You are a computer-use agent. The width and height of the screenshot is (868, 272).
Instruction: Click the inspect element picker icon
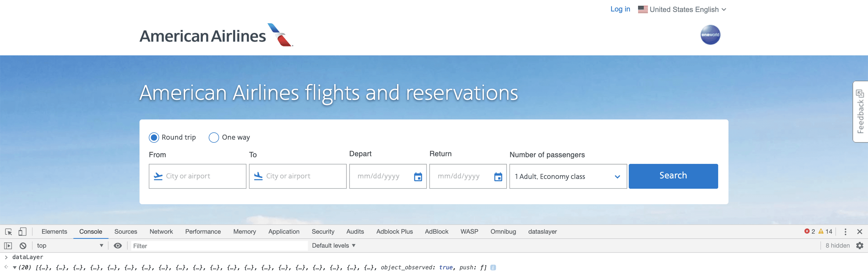[x=8, y=232]
